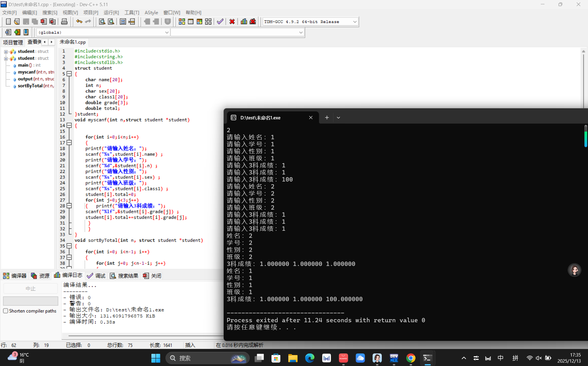Switch to the 资源 bottom tab
The height and width of the screenshot is (366, 588).
(40, 276)
